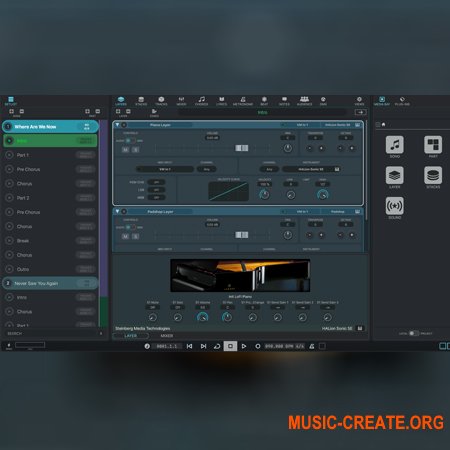Add a new song with plus icon

click(11, 111)
